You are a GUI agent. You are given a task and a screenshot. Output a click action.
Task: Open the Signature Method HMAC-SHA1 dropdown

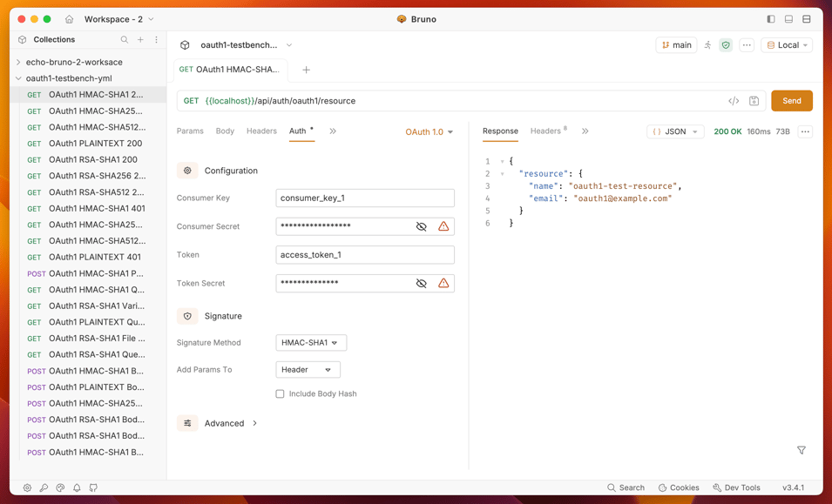[311, 343]
